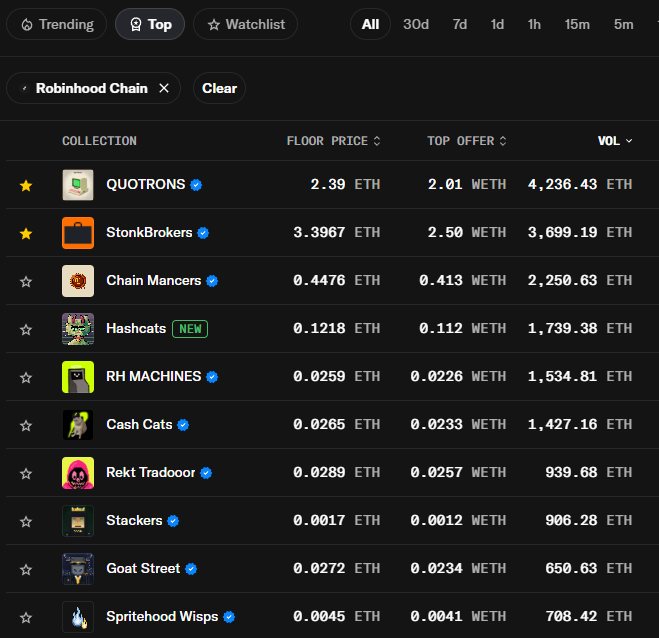This screenshot has height=638, width=659.
Task: Click Spritehood Wisps verified badge
Action: pyautogui.click(x=229, y=617)
